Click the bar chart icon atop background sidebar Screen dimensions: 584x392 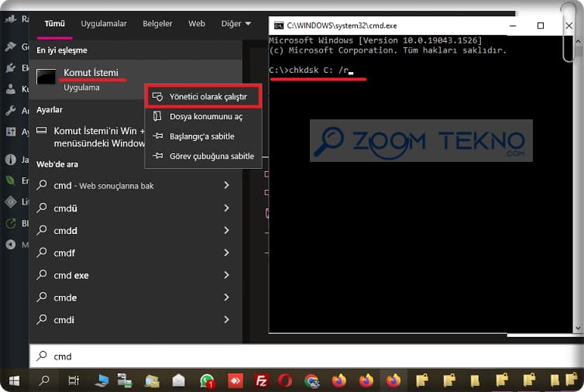(10, 19)
